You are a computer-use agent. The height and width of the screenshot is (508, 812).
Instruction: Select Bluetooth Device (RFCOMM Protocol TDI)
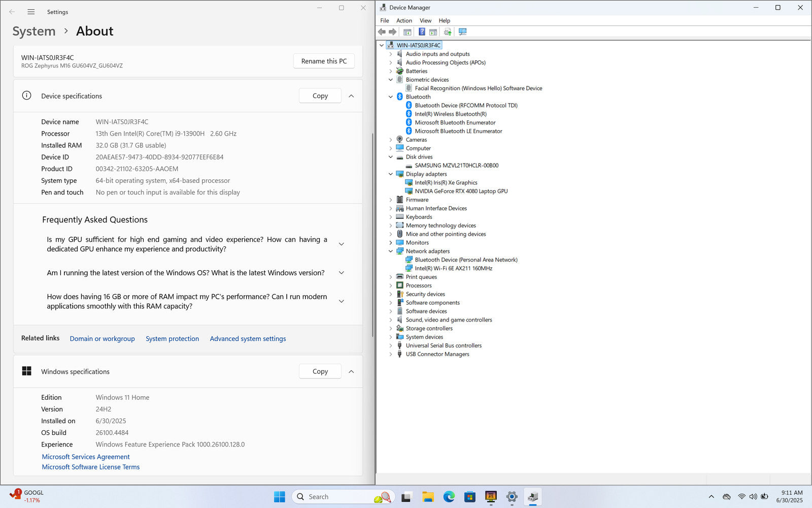tap(466, 105)
